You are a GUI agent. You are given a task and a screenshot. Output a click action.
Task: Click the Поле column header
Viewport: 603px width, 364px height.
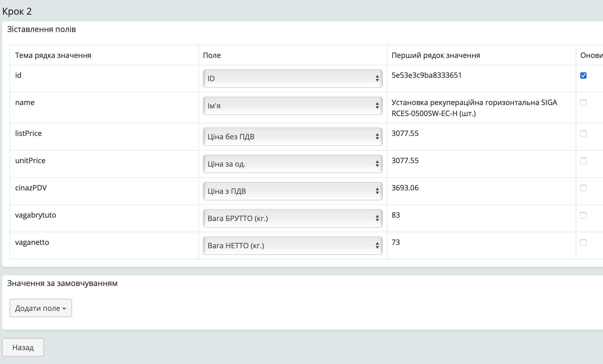click(x=212, y=55)
